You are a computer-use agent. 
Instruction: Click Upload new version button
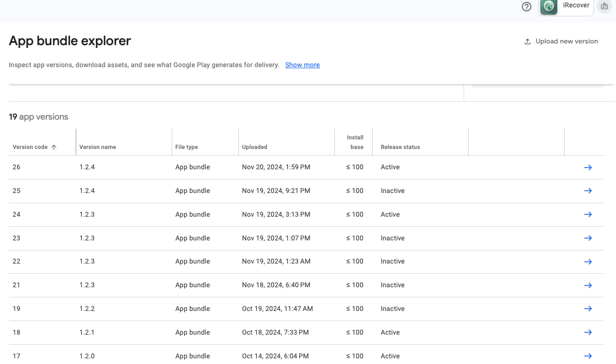click(x=561, y=41)
